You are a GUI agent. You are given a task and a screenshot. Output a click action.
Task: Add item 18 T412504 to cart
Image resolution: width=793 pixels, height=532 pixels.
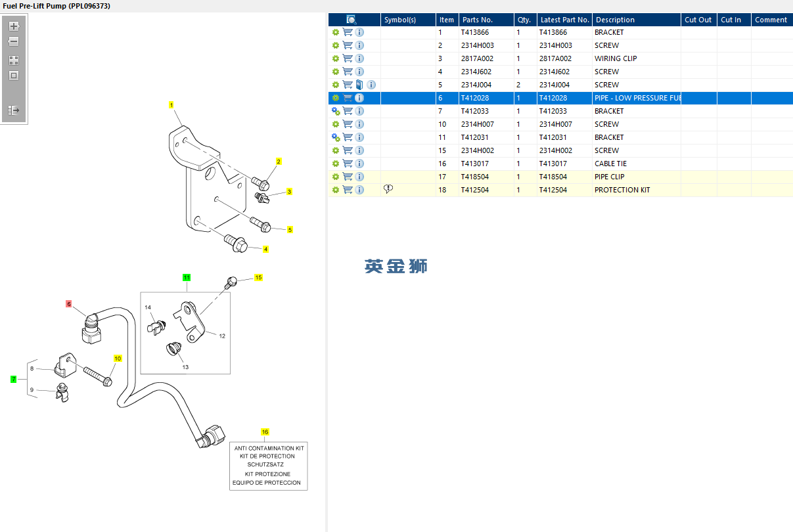[x=348, y=190]
